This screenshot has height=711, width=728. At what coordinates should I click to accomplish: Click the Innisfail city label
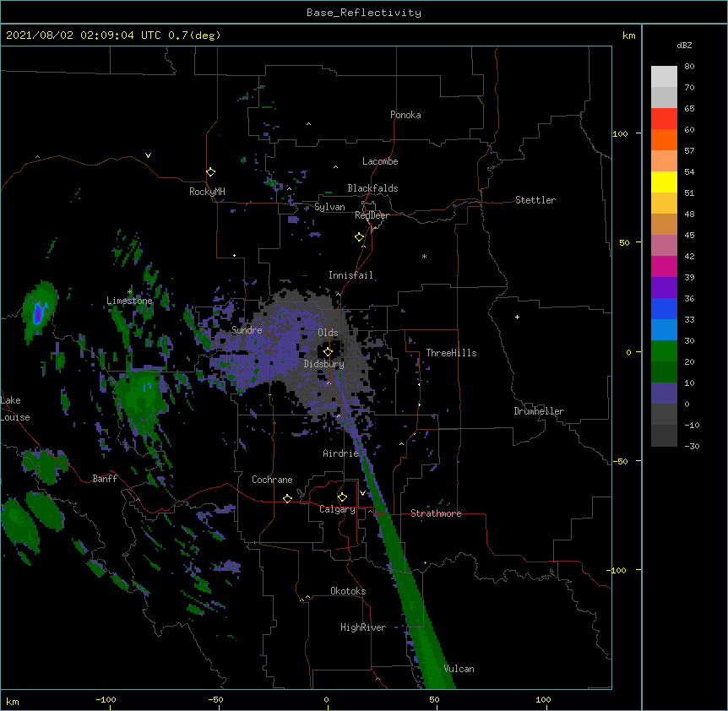pos(350,275)
